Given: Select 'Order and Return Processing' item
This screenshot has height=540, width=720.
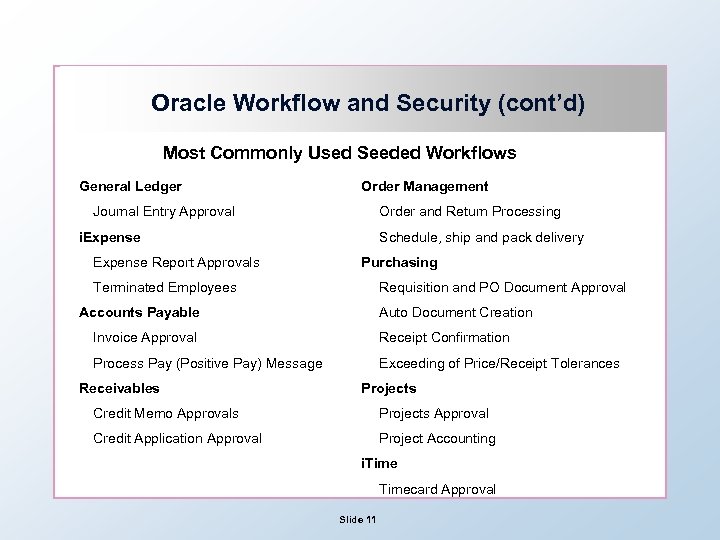Looking at the screenshot, I should (470, 211).
